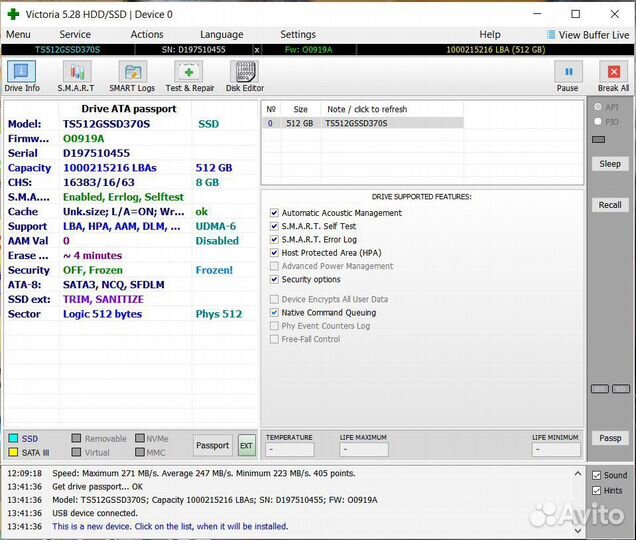The height and width of the screenshot is (540, 636).
Task: Click the Passp button
Action: point(610,438)
